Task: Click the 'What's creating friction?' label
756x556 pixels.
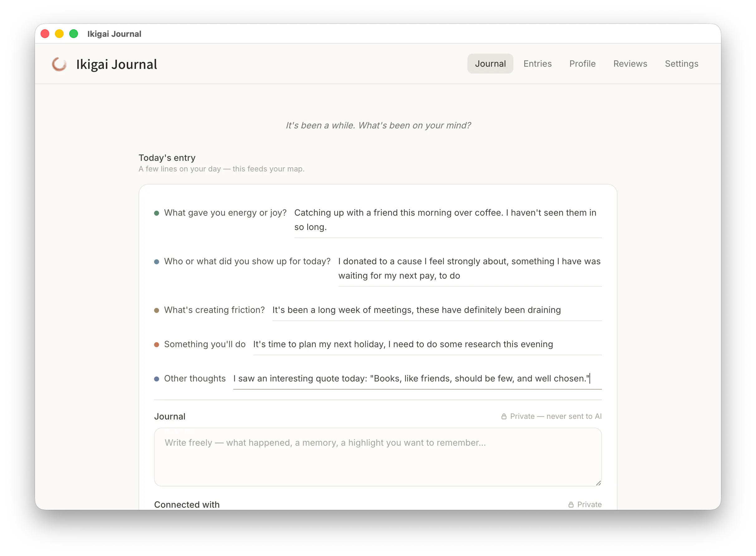Action: pyautogui.click(x=215, y=310)
